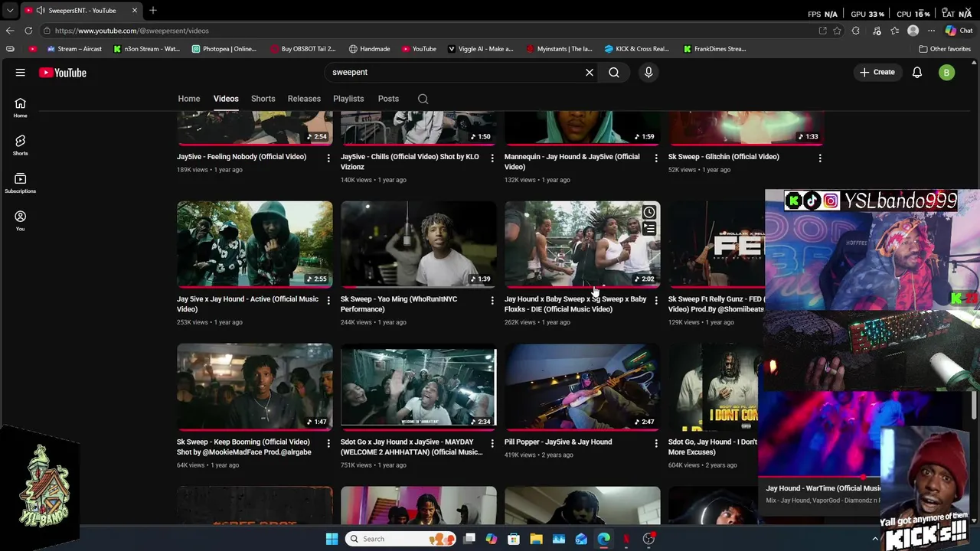Screen dimensions: 980x551
Task: Close the SweepersENT browser tab
Action: pos(135,11)
